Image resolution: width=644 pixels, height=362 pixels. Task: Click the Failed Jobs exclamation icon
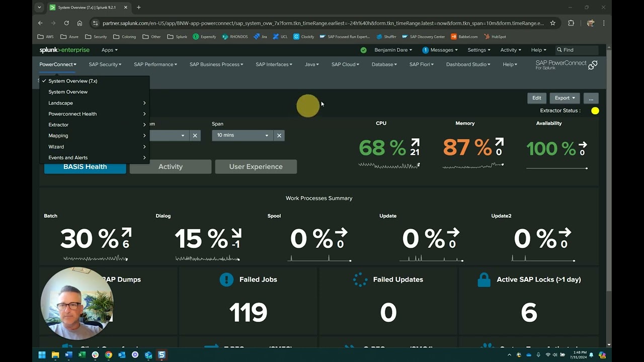(x=226, y=280)
